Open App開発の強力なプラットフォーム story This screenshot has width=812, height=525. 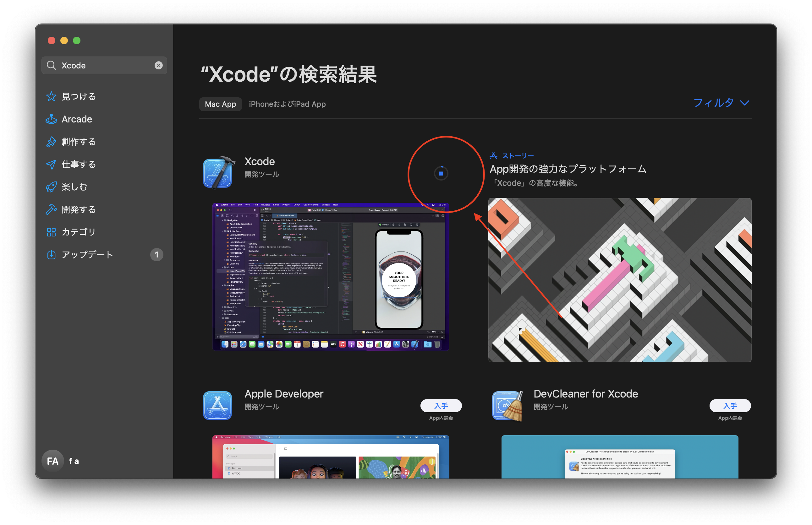click(568, 169)
